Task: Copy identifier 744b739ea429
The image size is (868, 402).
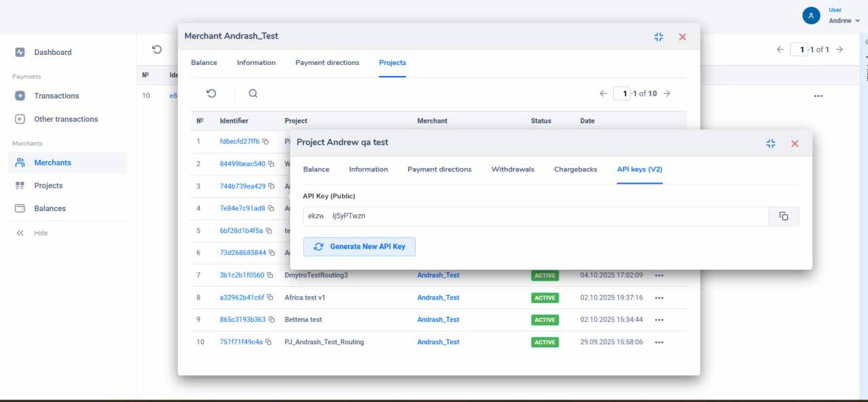Action: point(271,186)
